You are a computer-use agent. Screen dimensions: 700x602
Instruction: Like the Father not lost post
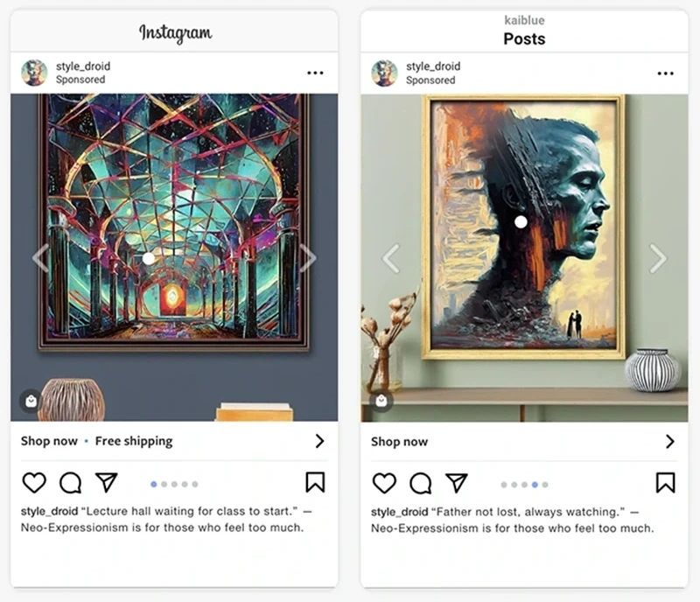click(x=384, y=483)
